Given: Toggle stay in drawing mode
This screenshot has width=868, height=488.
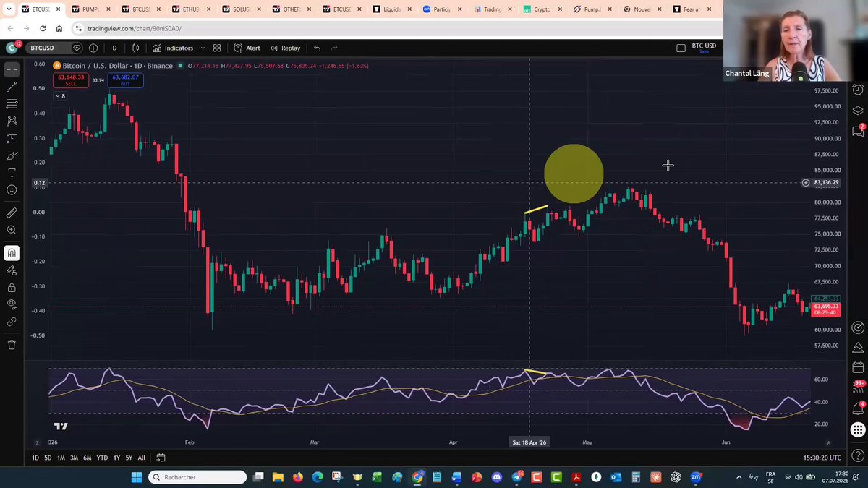Looking at the screenshot, I should (12, 270).
